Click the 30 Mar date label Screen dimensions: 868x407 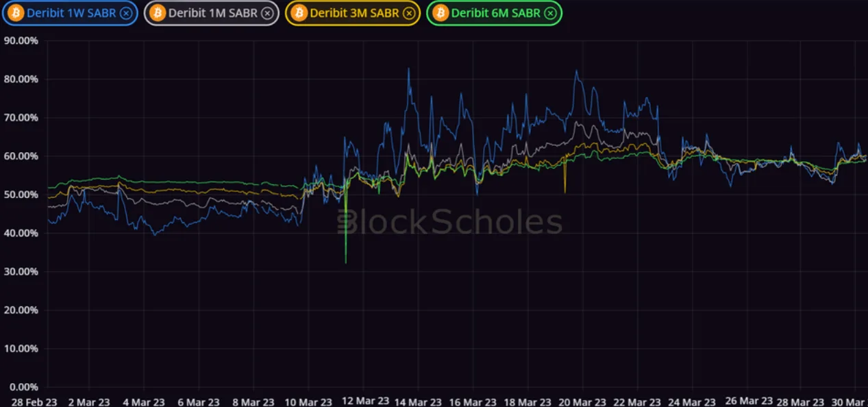848,402
